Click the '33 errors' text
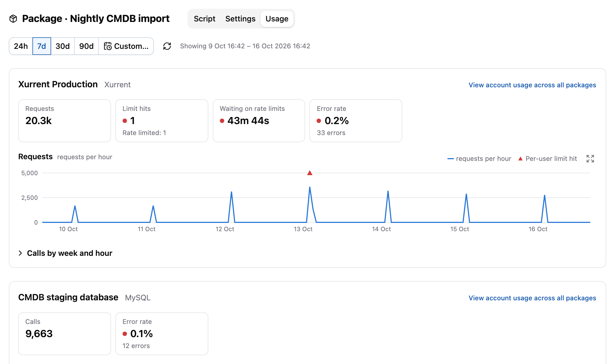The width and height of the screenshot is (615, 364). tap(331, 133)
